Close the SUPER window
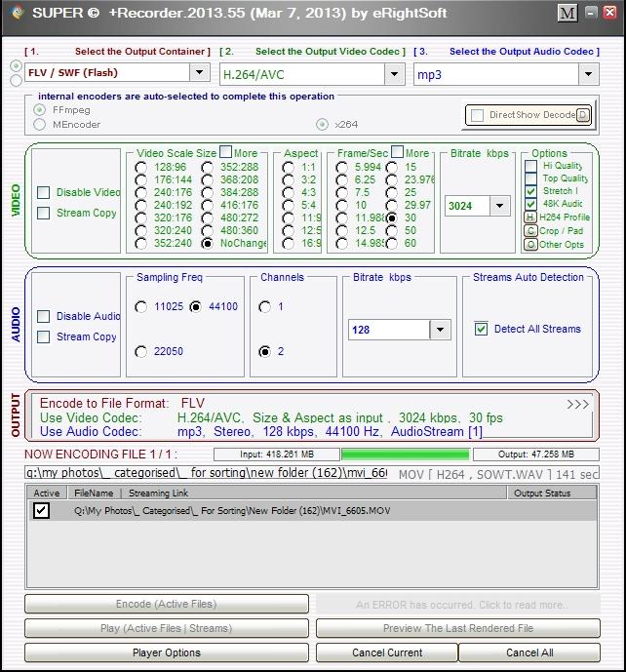The height and width of the screenshot is (672, 626). tap(609, 12)
